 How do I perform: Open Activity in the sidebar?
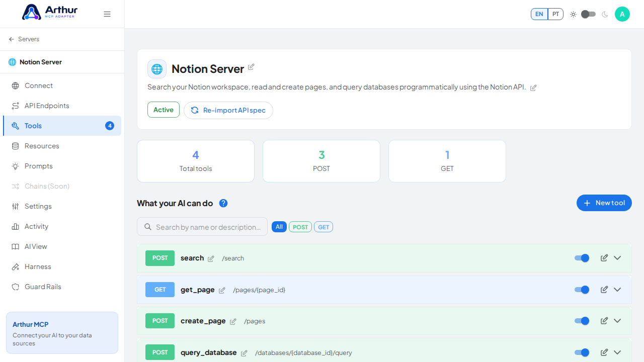coord(62,226)
